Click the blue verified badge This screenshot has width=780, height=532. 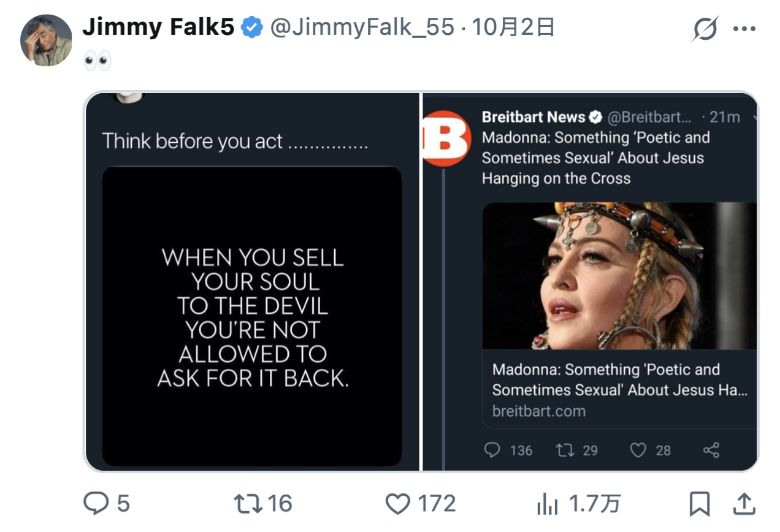click(x=252, y=28)
